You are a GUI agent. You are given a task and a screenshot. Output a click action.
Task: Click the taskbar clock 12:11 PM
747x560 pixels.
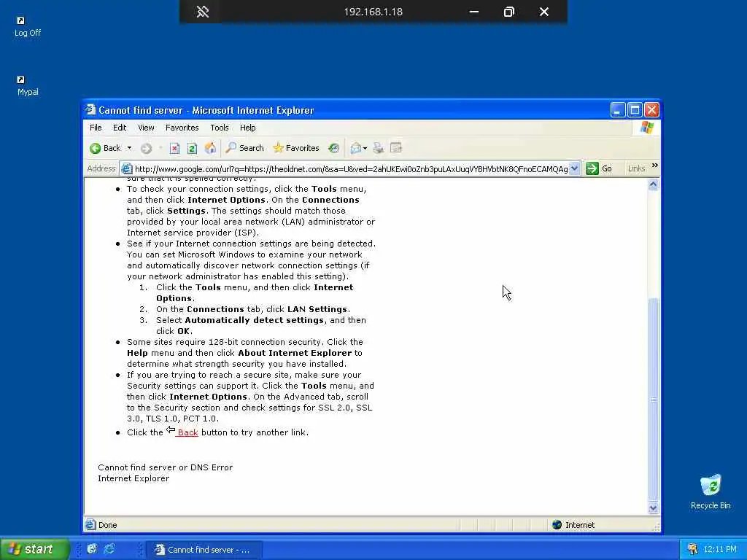719,550
